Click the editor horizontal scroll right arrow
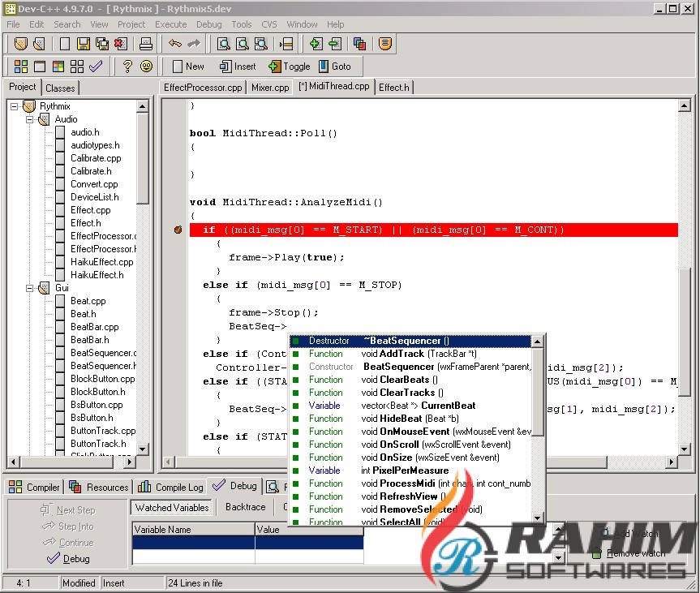 point(672,462)
